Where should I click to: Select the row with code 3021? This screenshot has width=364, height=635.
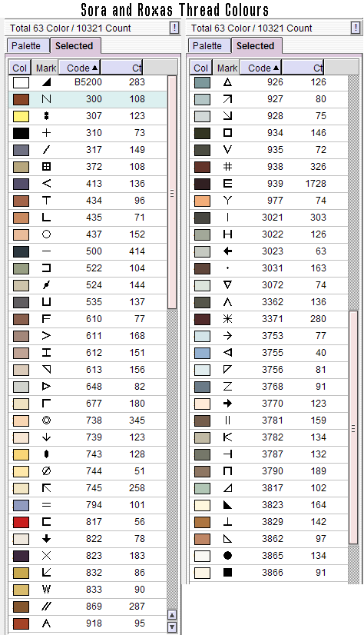tap(269, 218)
